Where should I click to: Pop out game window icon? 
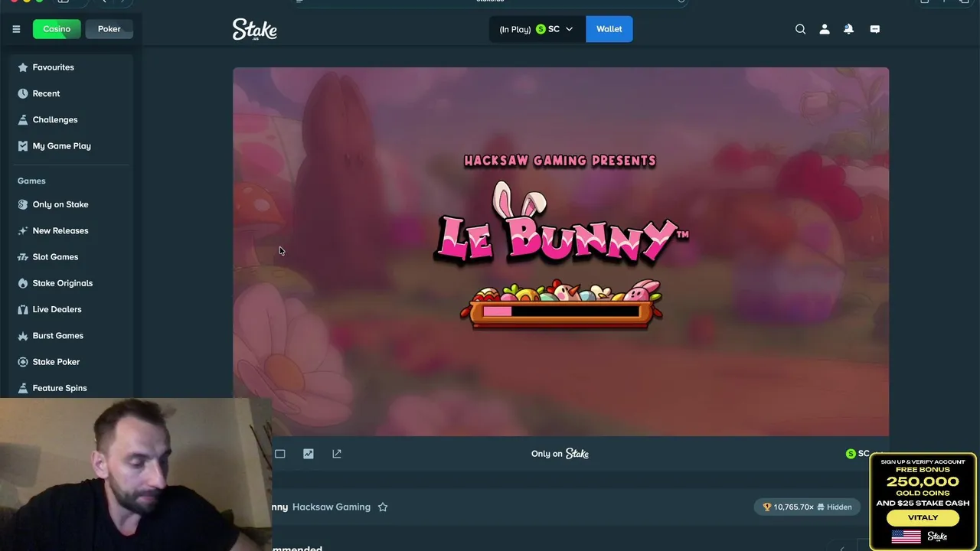tap(337, 454)
